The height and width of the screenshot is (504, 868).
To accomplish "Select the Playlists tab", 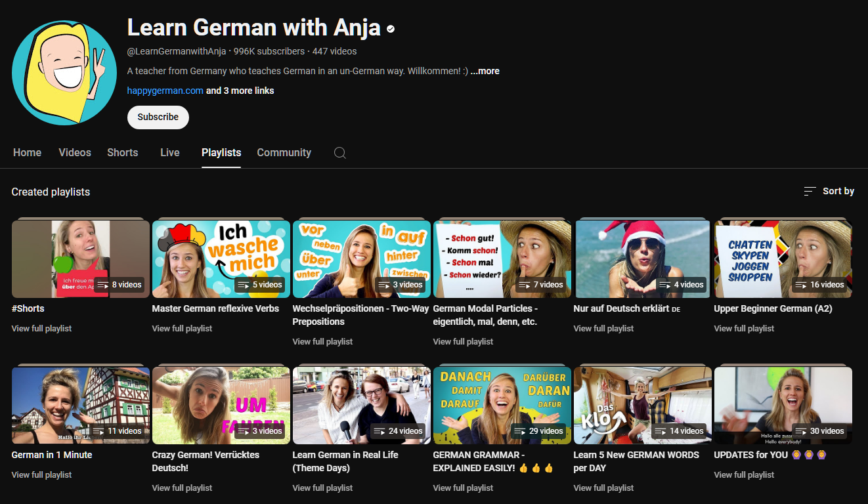I will [221, 152].
